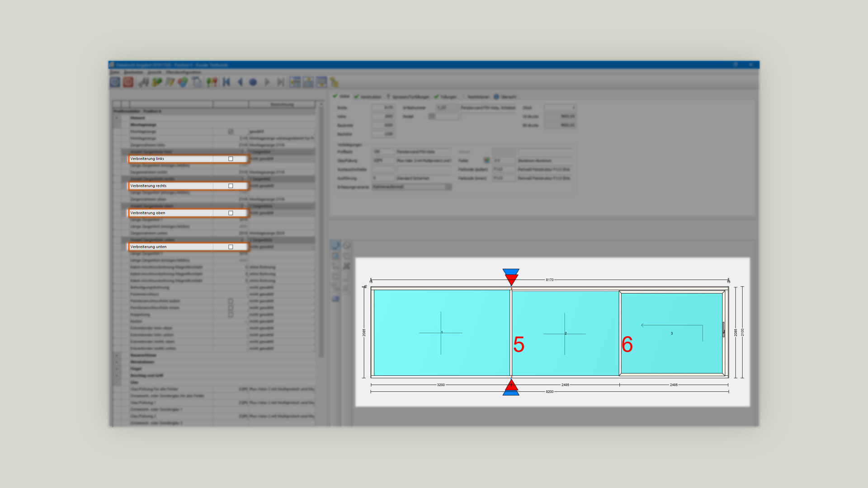Click the sliding direction arrow in sash 3
The image size is (868, 488).
coord(672,332)
